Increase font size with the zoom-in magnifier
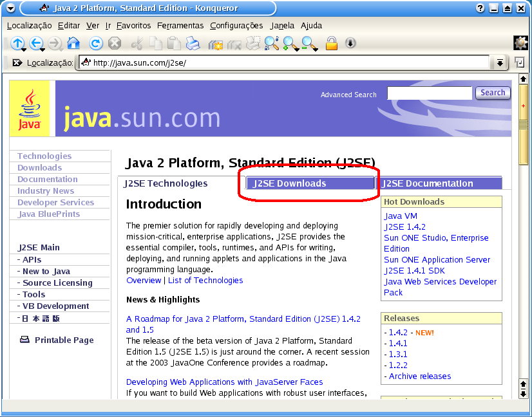532x417 pixels. [290, 43]
